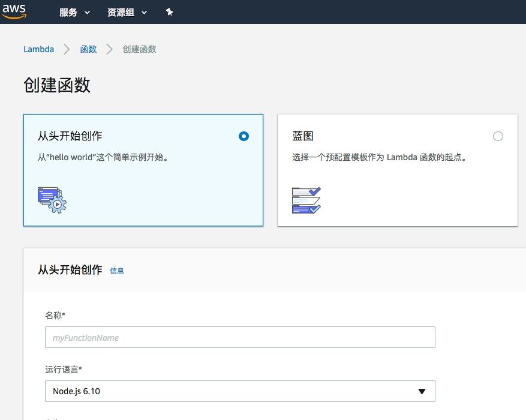Click the 运行语言* field label
This screenshot has width=526, height=420.
pyautogui.click(x=64, y=370)
